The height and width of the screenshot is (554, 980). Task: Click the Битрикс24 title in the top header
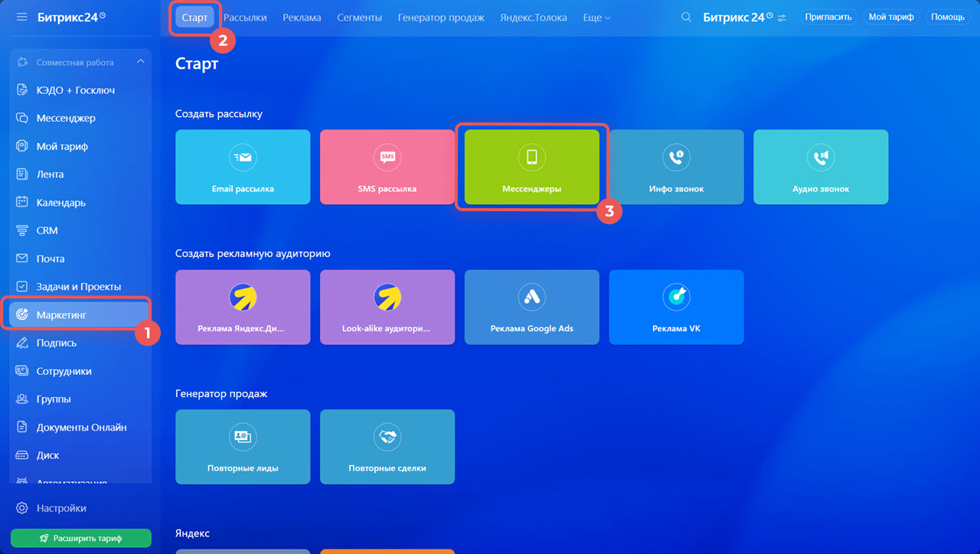point(738,17)
